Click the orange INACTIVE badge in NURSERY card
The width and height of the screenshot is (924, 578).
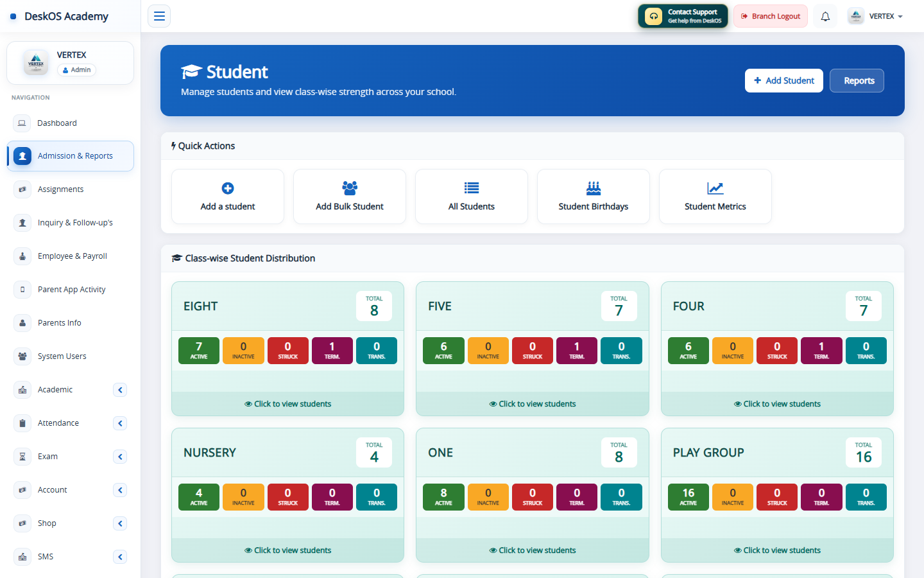point(243,497)
